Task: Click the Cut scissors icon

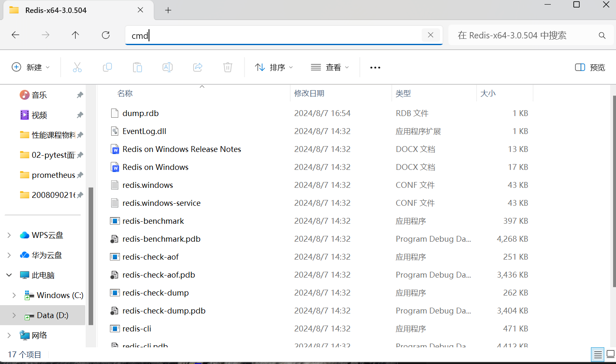Action: coord(77,67)
